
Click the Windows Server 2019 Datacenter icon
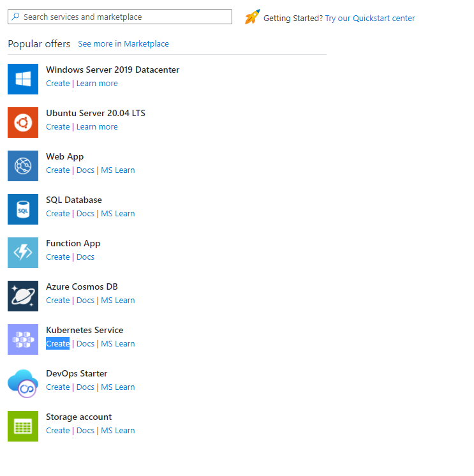(23, 79)
